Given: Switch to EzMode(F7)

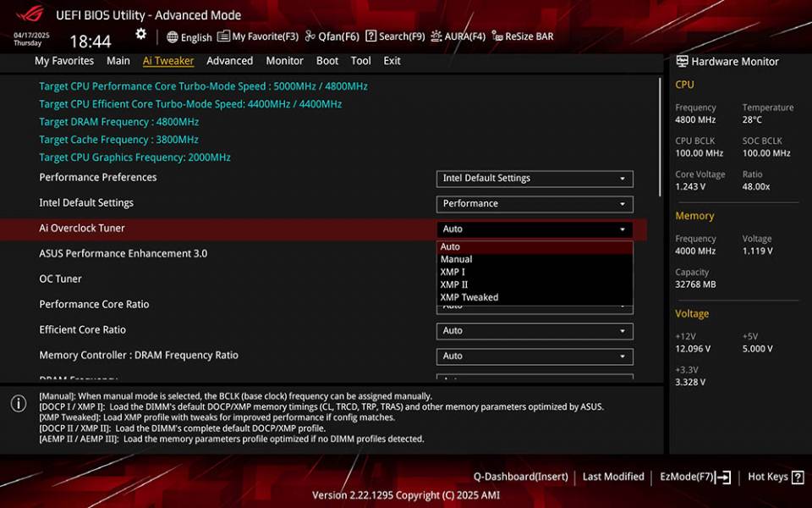Looking at the screenshot, I should pyautogui.click(x=694, y=478).
